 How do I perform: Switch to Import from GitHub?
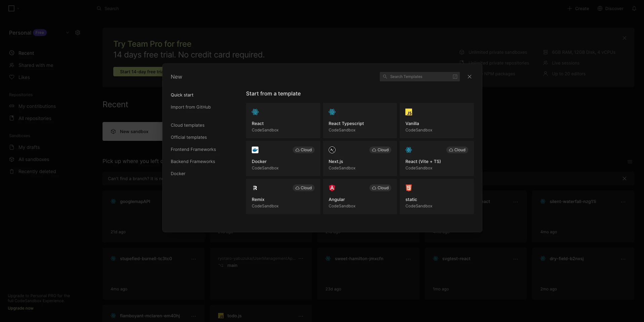click(191, 107)
